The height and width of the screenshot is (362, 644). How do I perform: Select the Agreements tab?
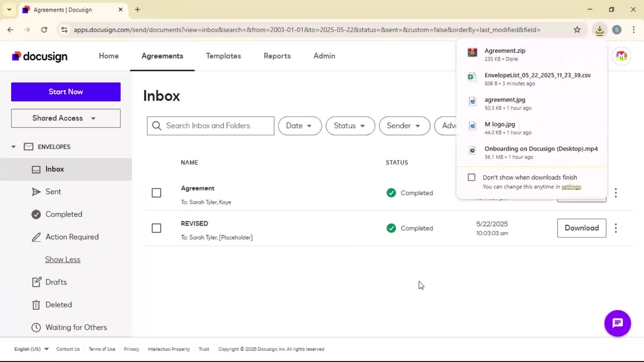[x=162, y=56]
